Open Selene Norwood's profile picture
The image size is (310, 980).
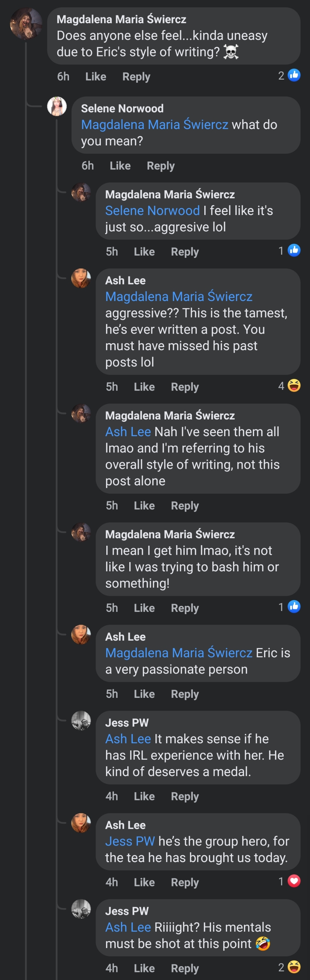coord(57,106)
